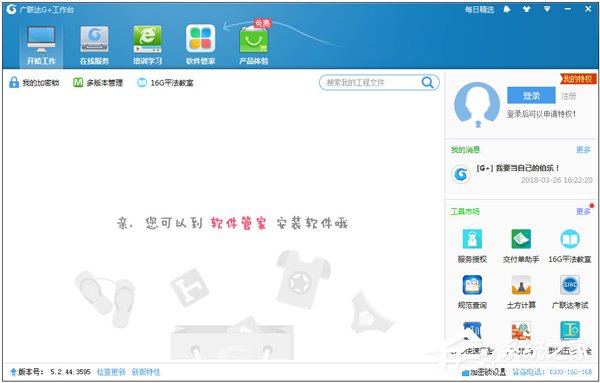
Task: Open 多版本管理 multi-version manager
Action: [x=98, y=83]
